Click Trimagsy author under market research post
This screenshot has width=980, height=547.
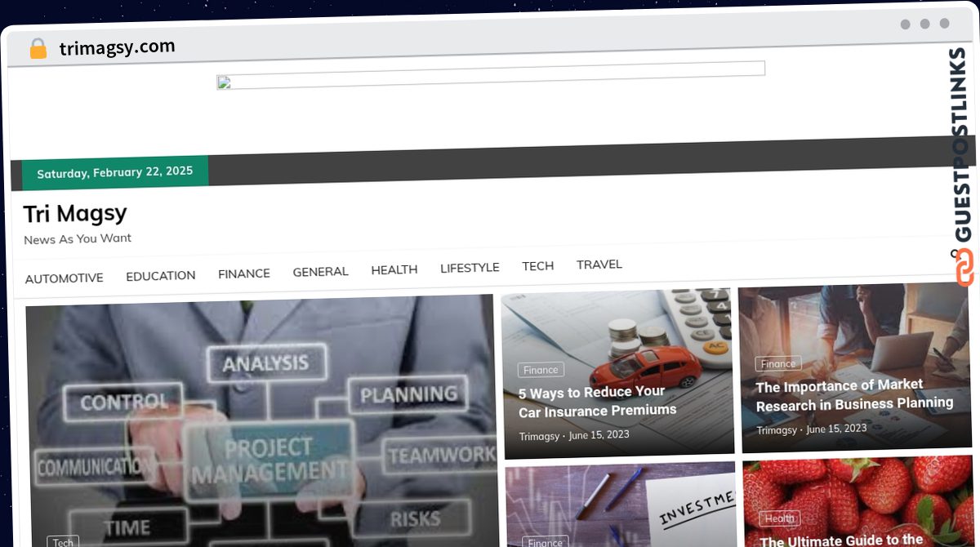(x=777, y=430)
